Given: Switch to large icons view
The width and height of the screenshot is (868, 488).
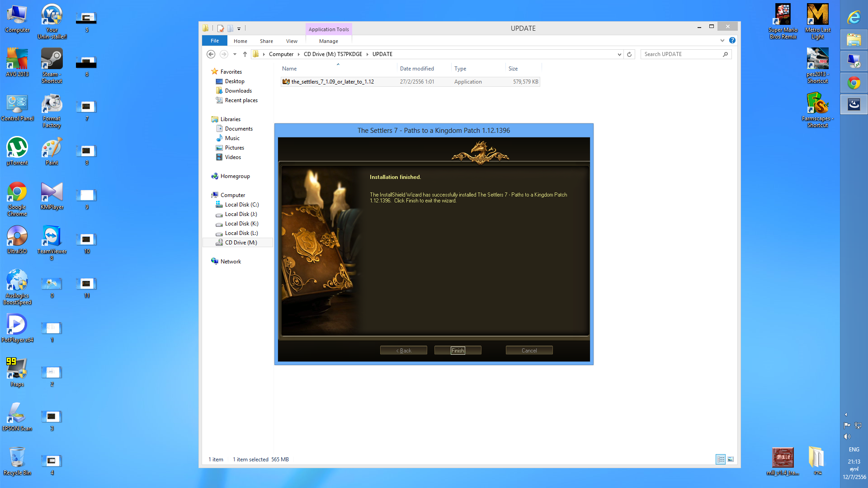Looking at the screenshot, I should 731,459.
